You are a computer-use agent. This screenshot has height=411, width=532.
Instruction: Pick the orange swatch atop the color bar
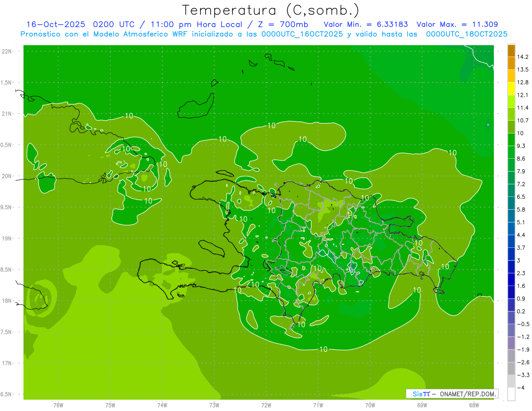[x=511, y=51]
